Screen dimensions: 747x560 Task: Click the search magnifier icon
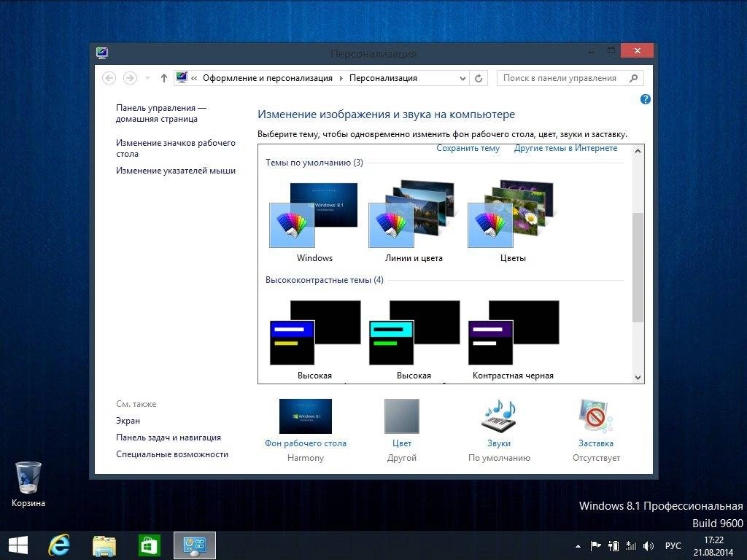click(x=634, y=78)
